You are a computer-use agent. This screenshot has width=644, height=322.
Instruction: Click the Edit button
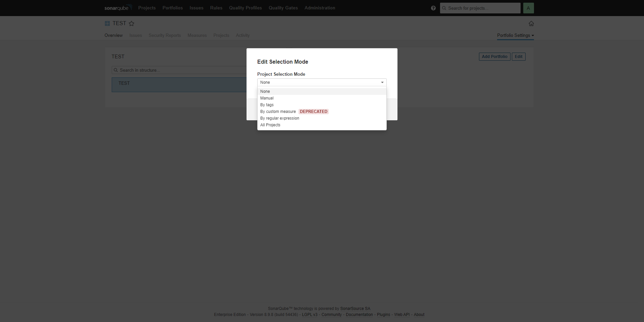click(519, 57)
